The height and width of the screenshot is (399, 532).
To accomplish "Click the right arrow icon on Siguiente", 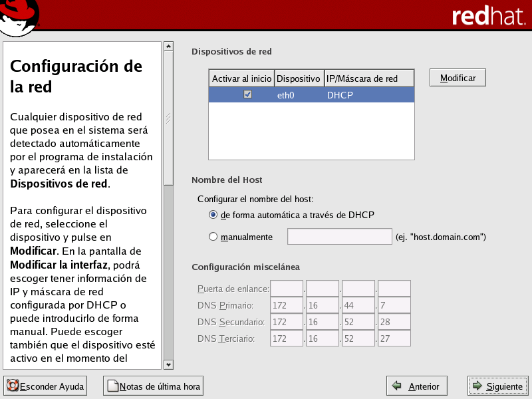I will pos(477,386).
